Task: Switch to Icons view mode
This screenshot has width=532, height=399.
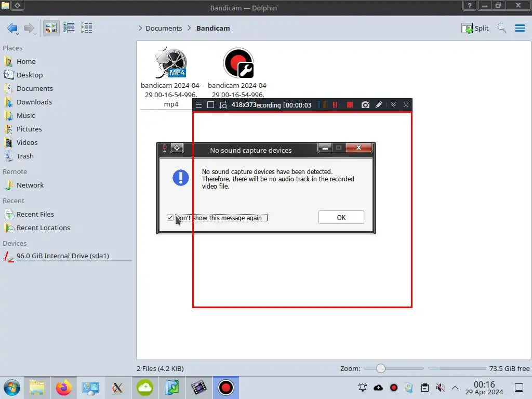Action: click(x=51, y=28)
